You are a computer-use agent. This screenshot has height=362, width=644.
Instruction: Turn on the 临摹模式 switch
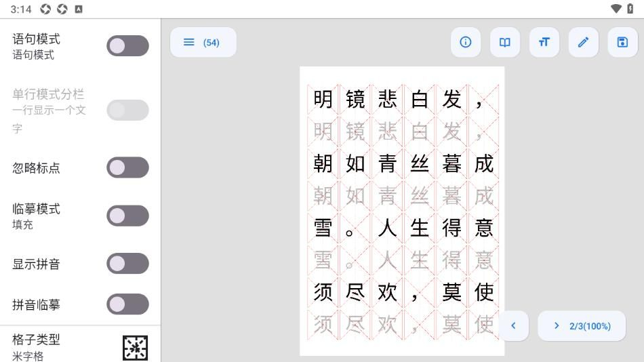pos(127,216)
